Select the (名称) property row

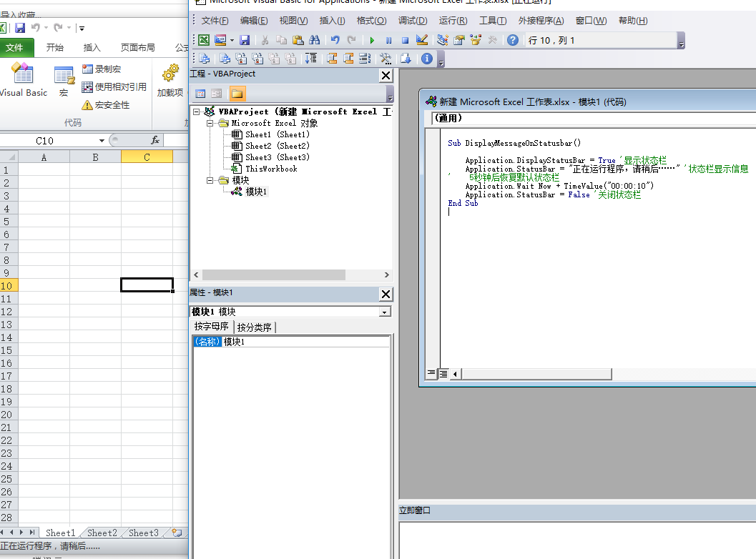[x=291, y=342]
